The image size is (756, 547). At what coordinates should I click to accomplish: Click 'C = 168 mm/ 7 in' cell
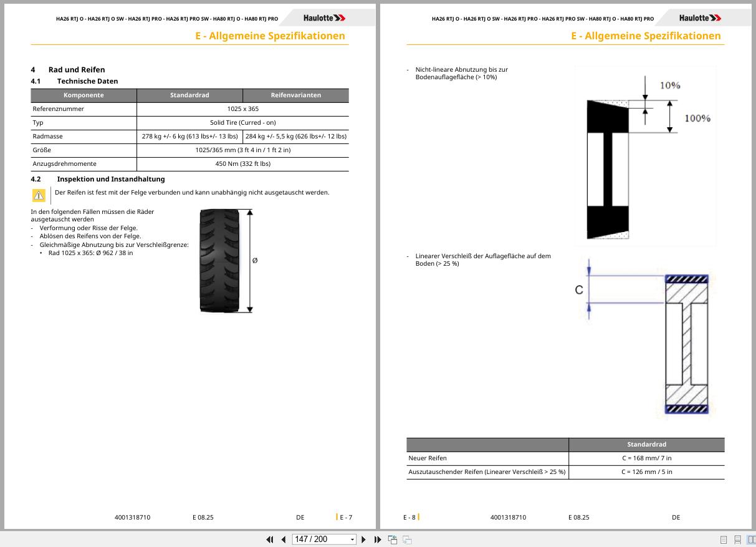646,458
